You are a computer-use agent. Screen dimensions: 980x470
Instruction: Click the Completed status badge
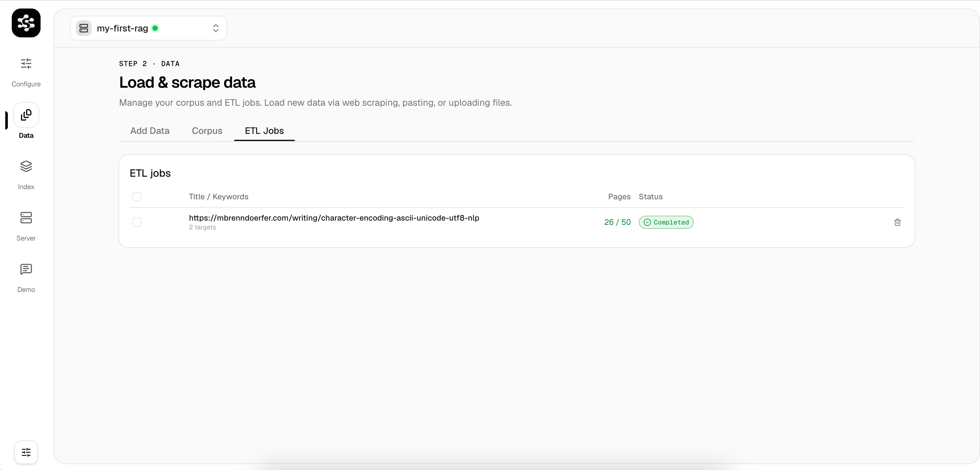(666, 222)
